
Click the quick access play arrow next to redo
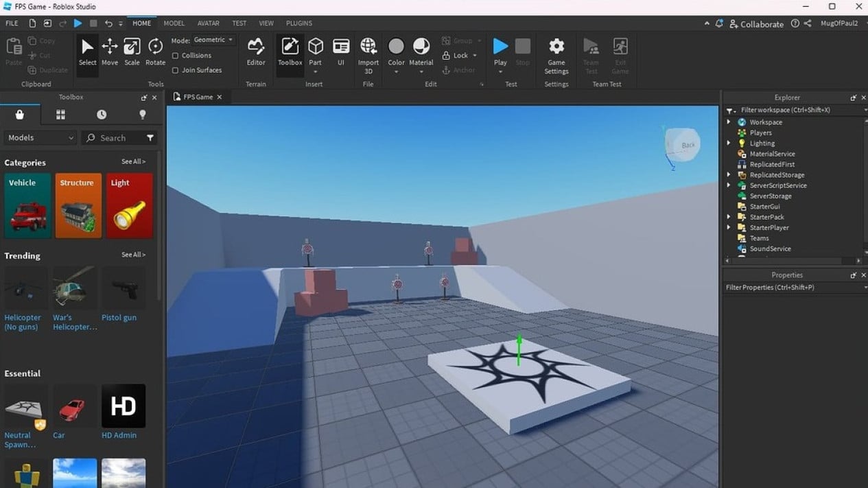(78, 23)
